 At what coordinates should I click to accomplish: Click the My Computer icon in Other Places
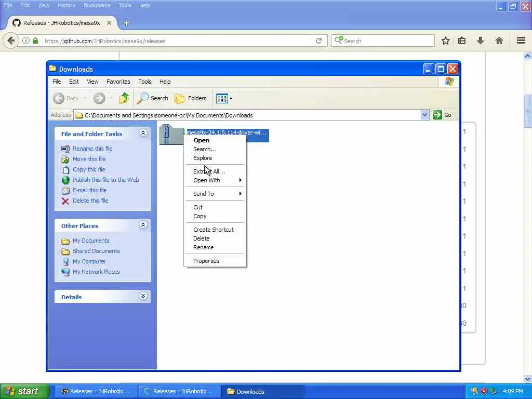65,262
